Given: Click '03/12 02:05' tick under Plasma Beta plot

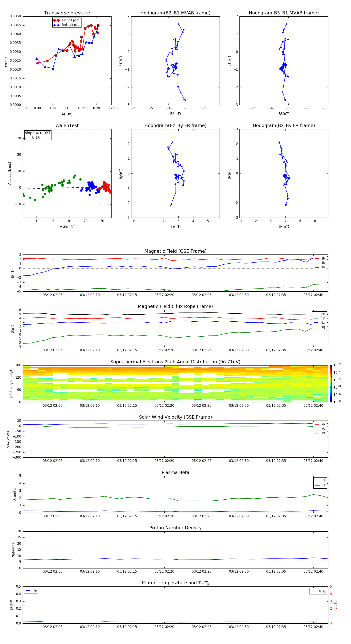Looking at the screenshot, I should (x=52, y=516).
